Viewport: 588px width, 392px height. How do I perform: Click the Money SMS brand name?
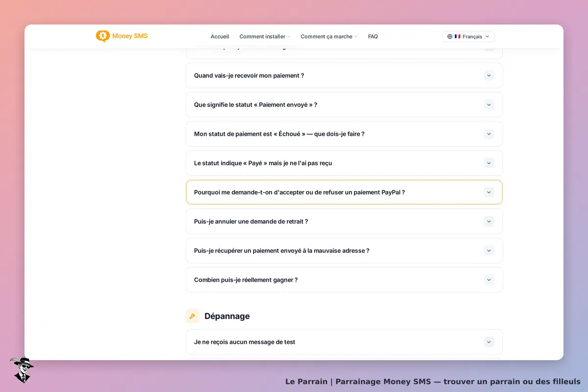tap(130, 36)
